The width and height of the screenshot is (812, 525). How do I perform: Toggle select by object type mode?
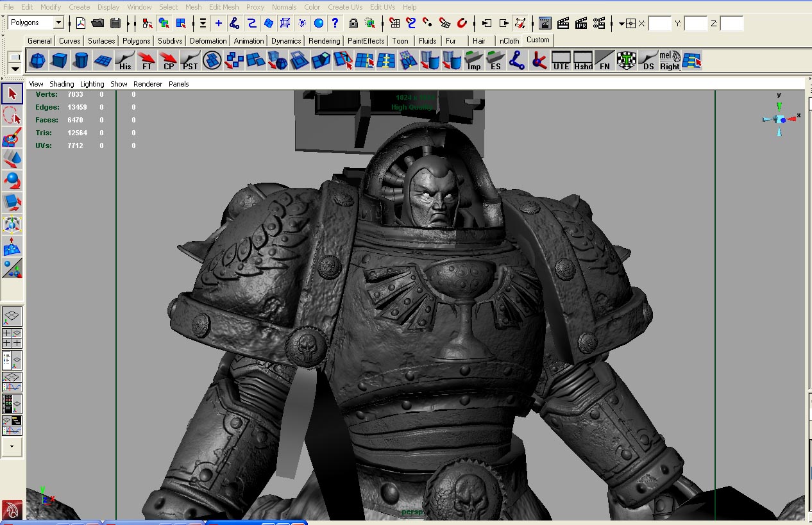164,23
